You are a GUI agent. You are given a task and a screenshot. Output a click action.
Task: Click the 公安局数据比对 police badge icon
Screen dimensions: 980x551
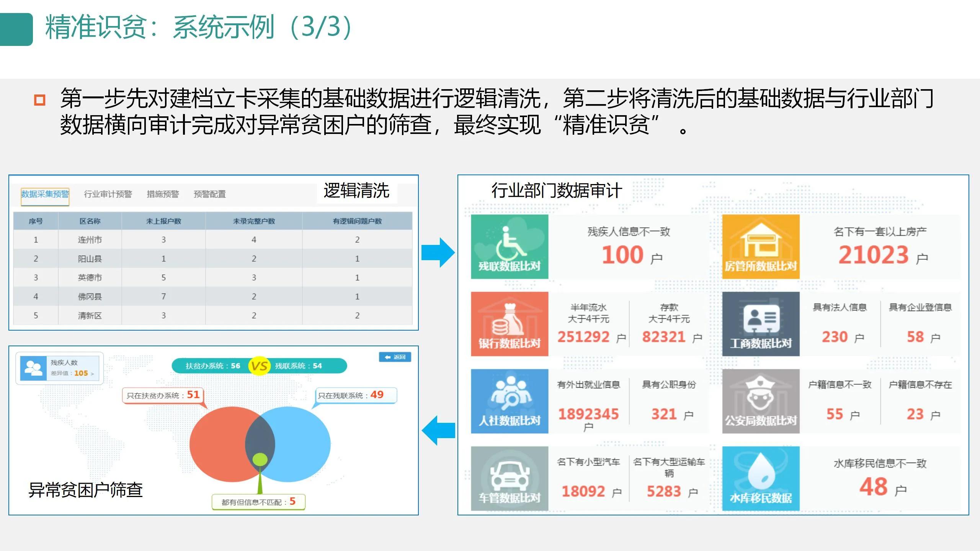coord(761,401)
